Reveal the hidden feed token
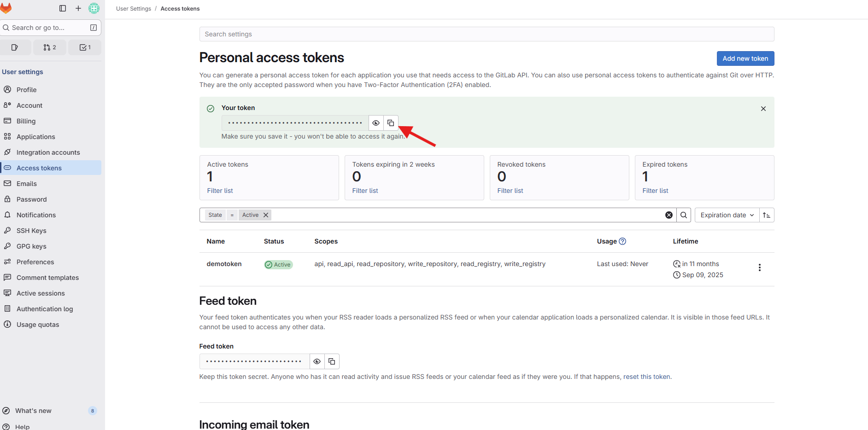 pos(317,361)
